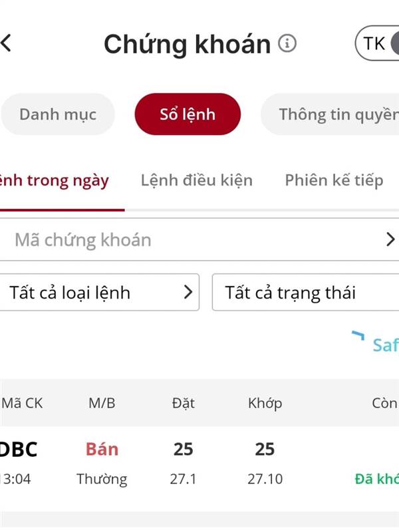Tap the Bán order type label
This screenshot has width=399, height=532.
click(102, 450)
